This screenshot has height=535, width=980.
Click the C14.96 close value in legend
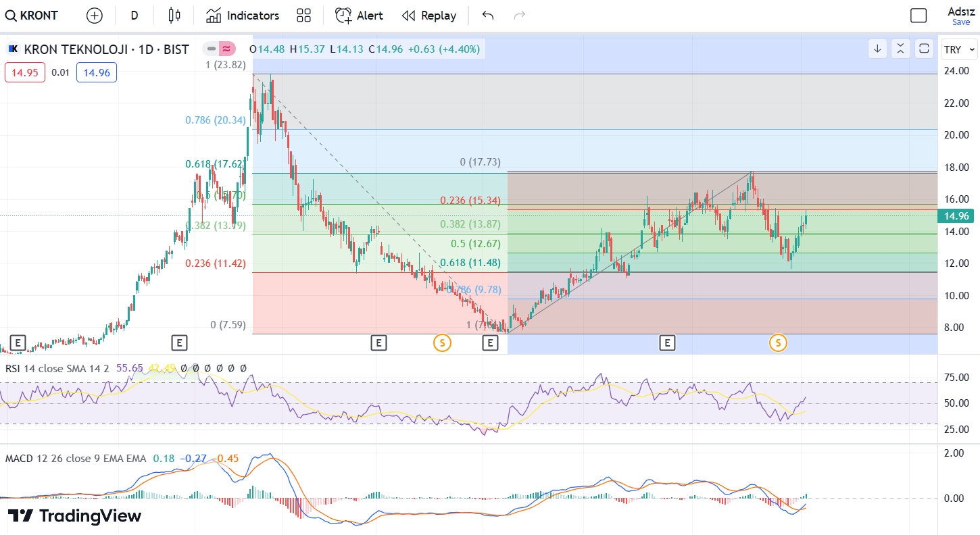click(x=386, y=49)
